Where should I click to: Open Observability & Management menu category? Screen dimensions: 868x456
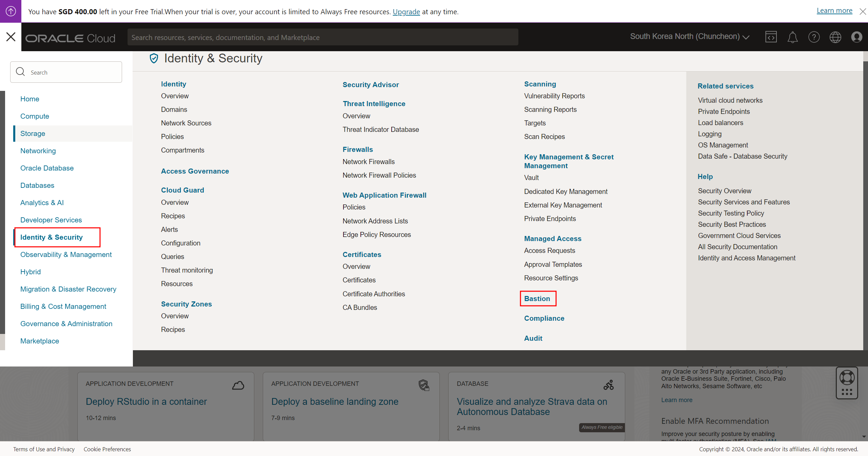click(66, 255)
